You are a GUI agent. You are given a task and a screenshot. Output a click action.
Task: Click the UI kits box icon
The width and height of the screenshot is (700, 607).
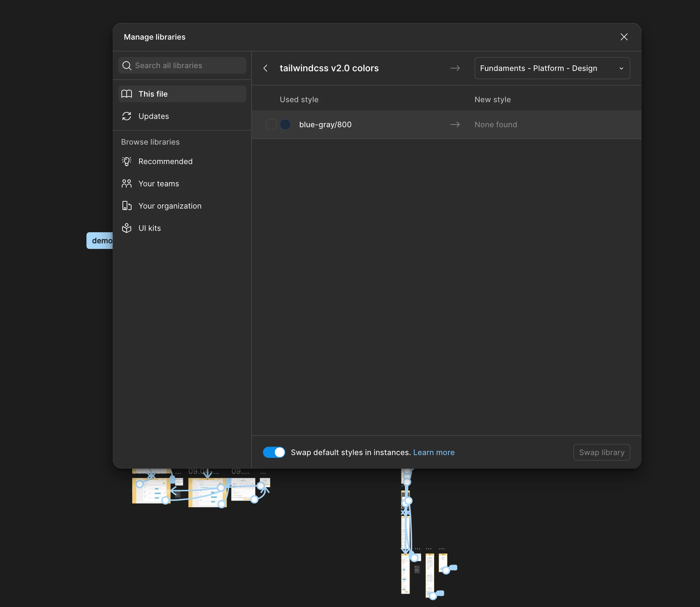coord(127,228)
